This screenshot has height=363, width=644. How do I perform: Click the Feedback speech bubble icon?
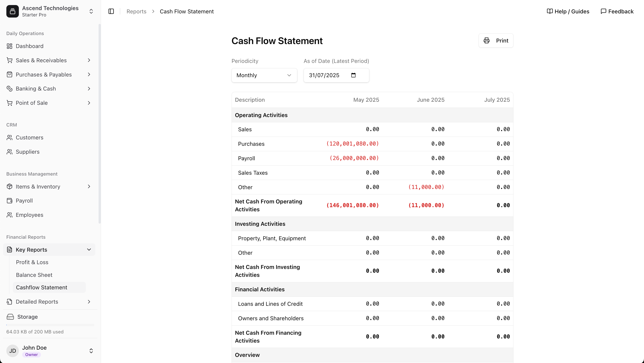603,11
